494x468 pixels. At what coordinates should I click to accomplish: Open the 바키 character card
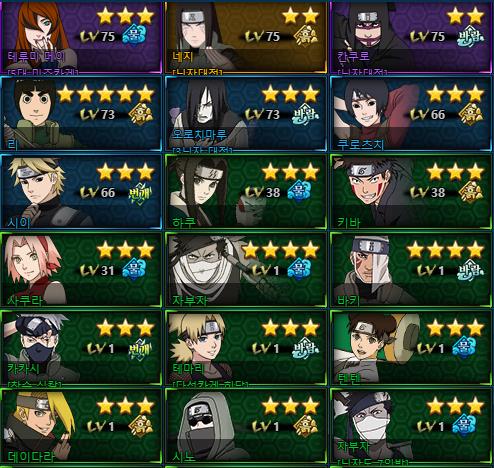pos(411,270)
